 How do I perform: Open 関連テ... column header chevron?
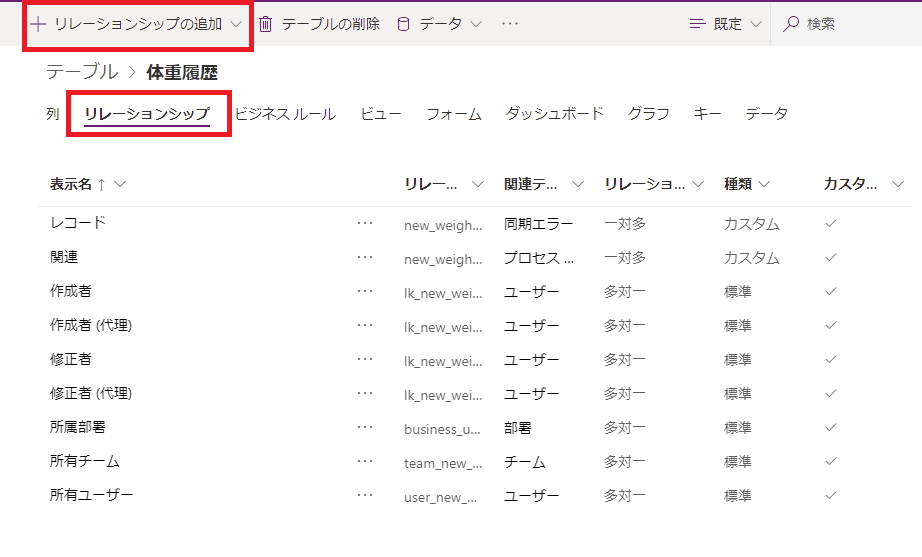[578, 184]
